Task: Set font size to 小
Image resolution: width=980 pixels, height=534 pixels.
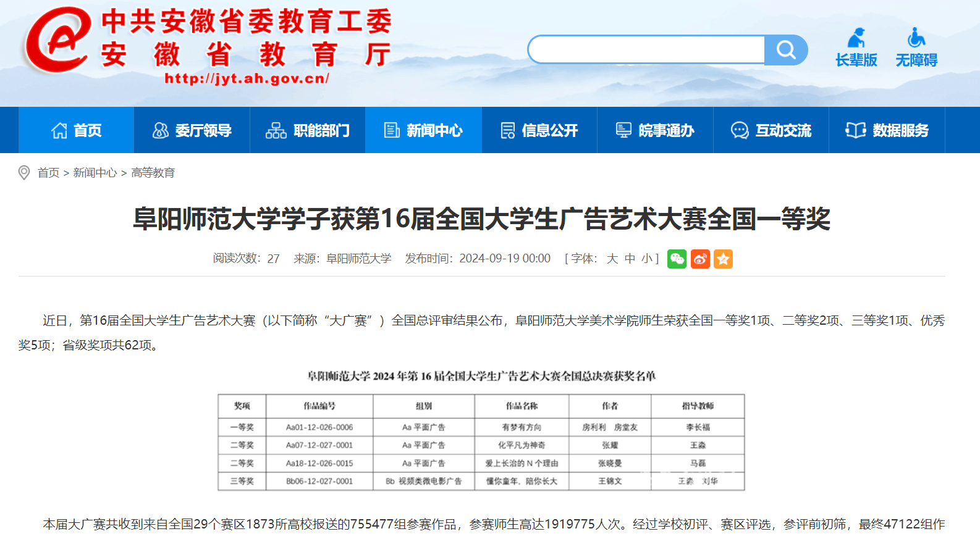Action: 646,259
